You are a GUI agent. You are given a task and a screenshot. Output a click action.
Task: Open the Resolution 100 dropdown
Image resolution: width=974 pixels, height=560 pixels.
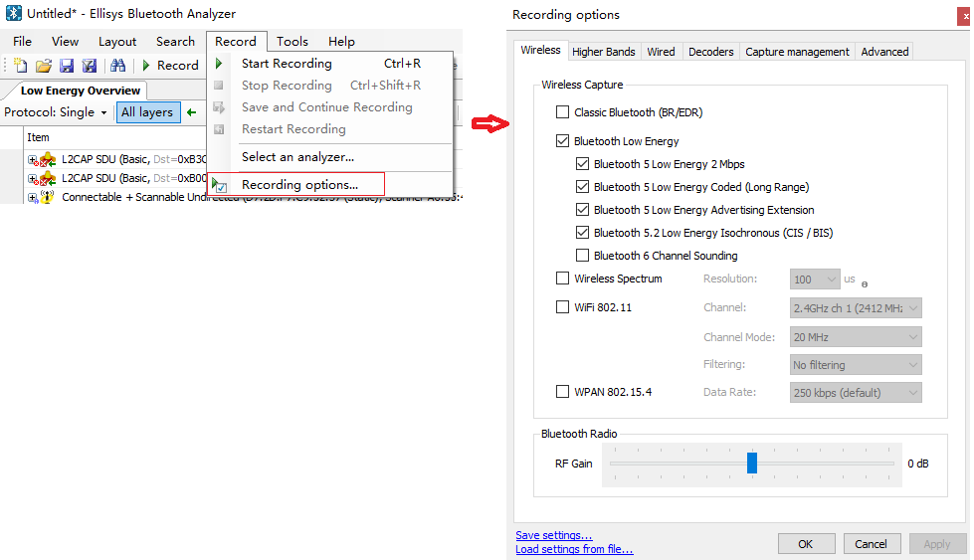(815, 280)
